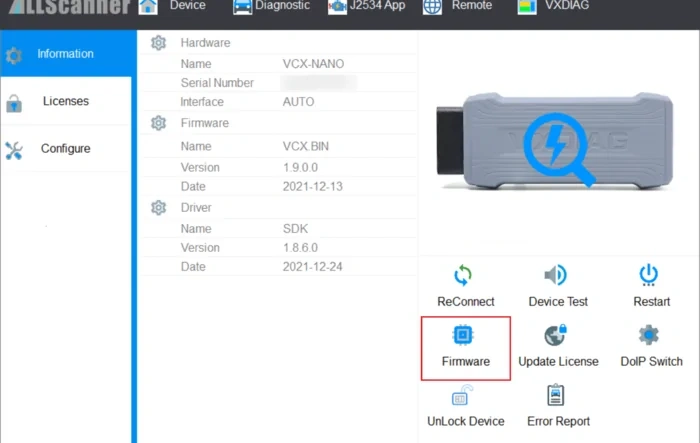The height and width of the screenshot is (443, 700).
Task: Switch to the Information tab
Action: [x=66, y=54]
